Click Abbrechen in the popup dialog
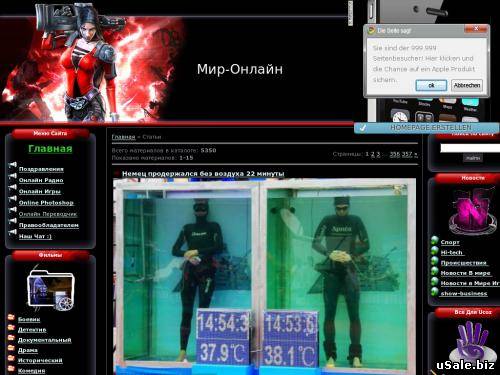The width and height of the screenshot is (500, 375). pyautogui.click(x=467, y=85)
